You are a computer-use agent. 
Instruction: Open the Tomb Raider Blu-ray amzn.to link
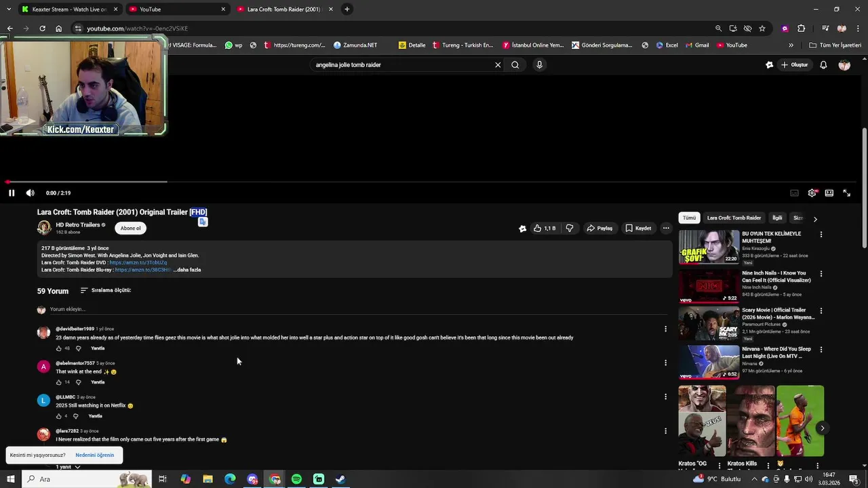pyautogui.click(x=143, y=270)
